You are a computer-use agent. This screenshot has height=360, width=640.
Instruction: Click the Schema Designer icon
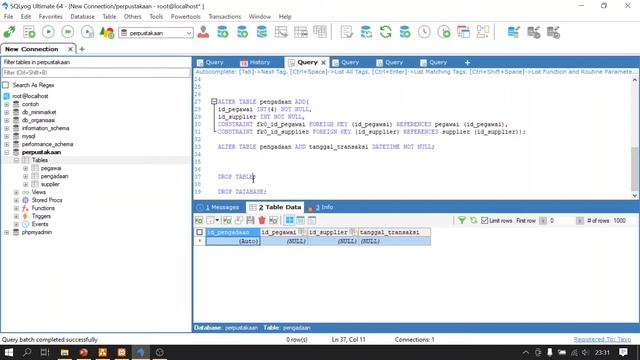483,32
